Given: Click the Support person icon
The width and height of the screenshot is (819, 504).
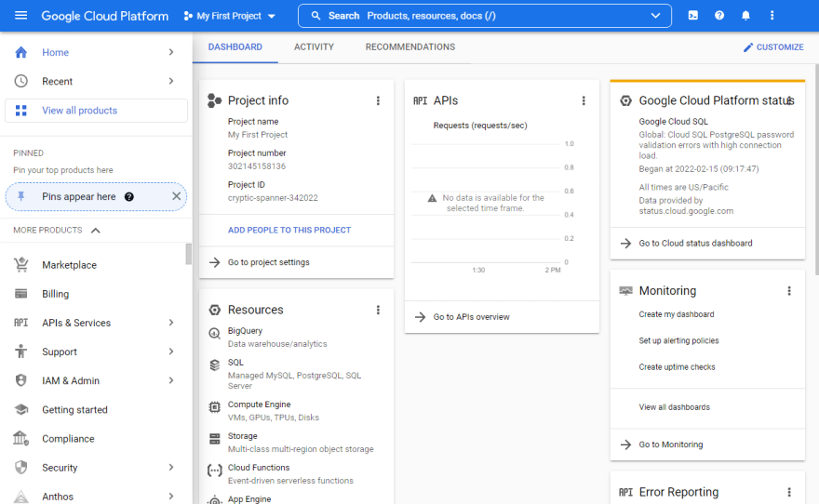Looking at the screenshot, I should click(x=20, y=351).
